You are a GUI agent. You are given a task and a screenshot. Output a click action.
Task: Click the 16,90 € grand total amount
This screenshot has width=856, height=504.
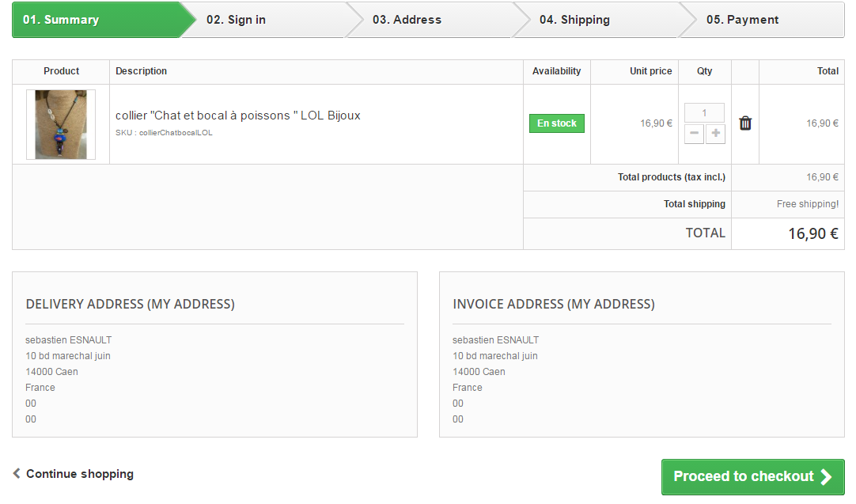click(x=812, y=233)
